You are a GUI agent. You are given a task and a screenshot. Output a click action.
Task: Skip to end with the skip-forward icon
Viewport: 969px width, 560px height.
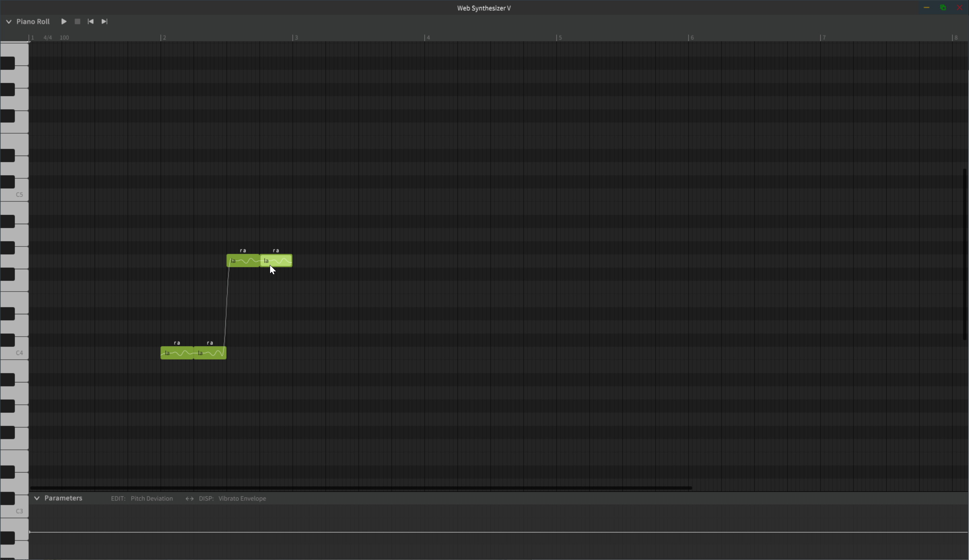(104, 22)
